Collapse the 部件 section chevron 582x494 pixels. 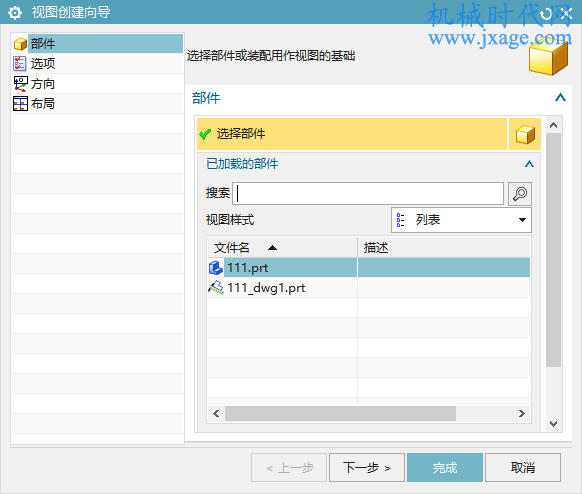pos(560,98)
